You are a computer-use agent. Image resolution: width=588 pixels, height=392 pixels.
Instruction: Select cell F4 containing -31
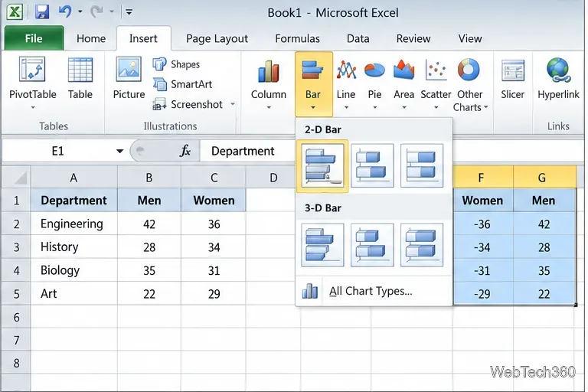click(x=482, y=270)
